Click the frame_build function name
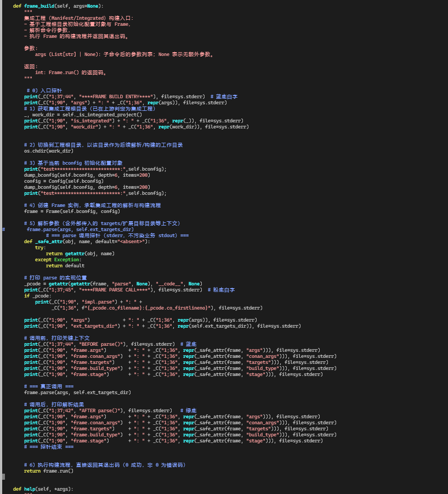This screenshot has width=448, height=494. (41, 5)
